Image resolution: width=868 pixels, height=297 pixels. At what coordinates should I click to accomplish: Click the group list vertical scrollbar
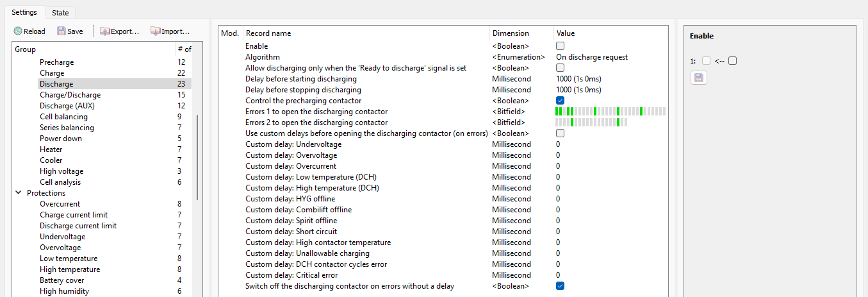pyautogui.click(x=197, y=157)
